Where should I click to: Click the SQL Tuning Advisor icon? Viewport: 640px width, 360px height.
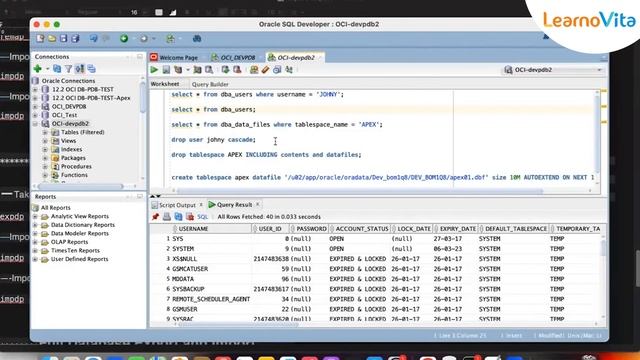pos(209,70)
